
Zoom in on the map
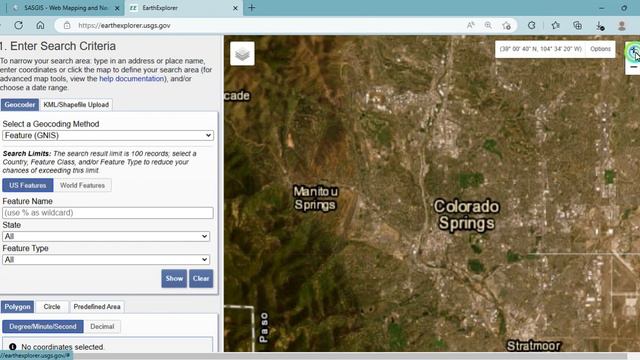point(633,51)
